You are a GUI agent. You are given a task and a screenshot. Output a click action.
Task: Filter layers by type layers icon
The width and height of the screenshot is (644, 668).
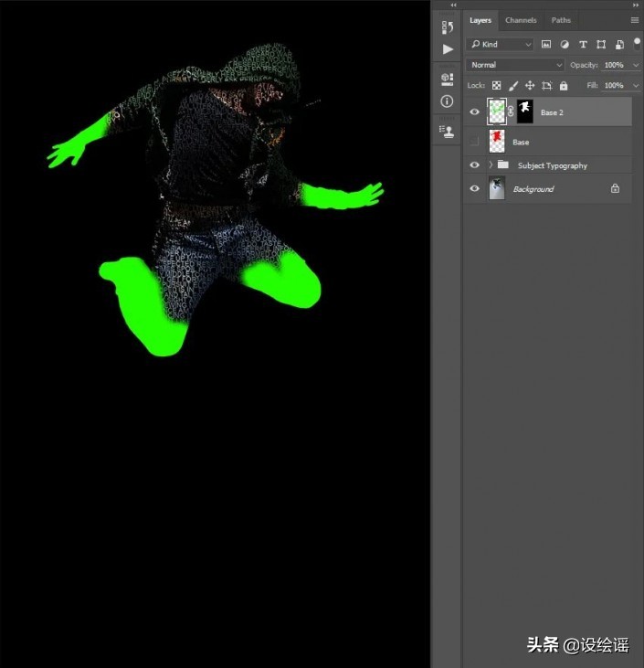583,44
